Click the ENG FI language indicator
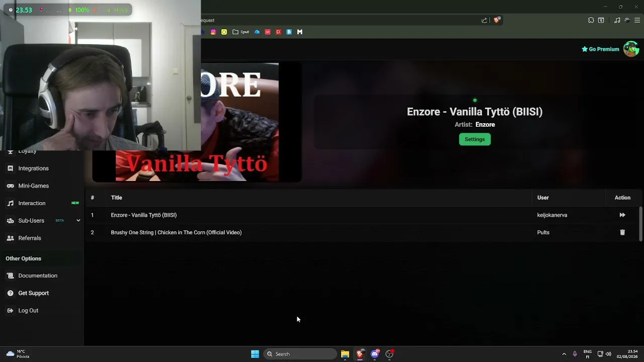This screenshot has width=644, height=362. (588, 354)
